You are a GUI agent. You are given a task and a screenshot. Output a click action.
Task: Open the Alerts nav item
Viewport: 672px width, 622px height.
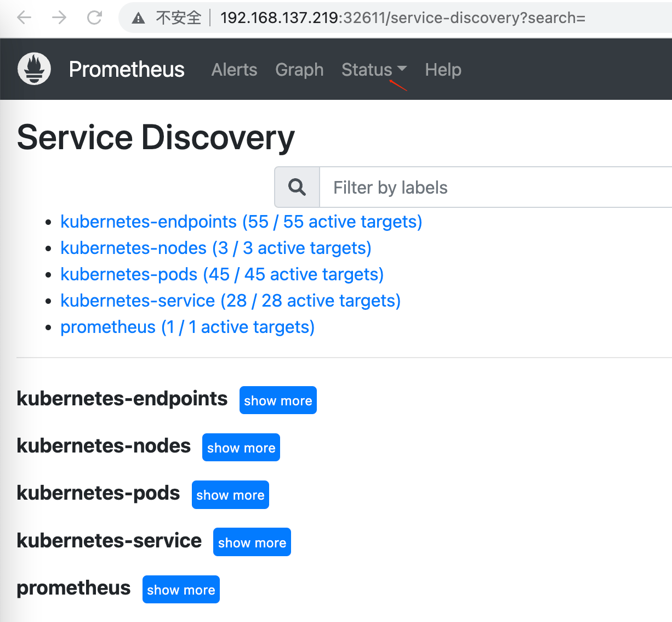pos(234,70)
